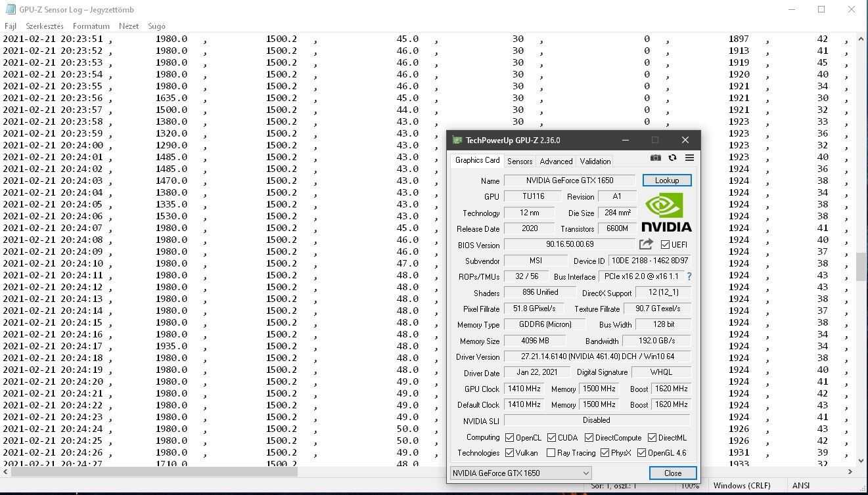Open the Szerkesztés menu
The height and width of the screenshot is (495, 868).
coord(45,26)
